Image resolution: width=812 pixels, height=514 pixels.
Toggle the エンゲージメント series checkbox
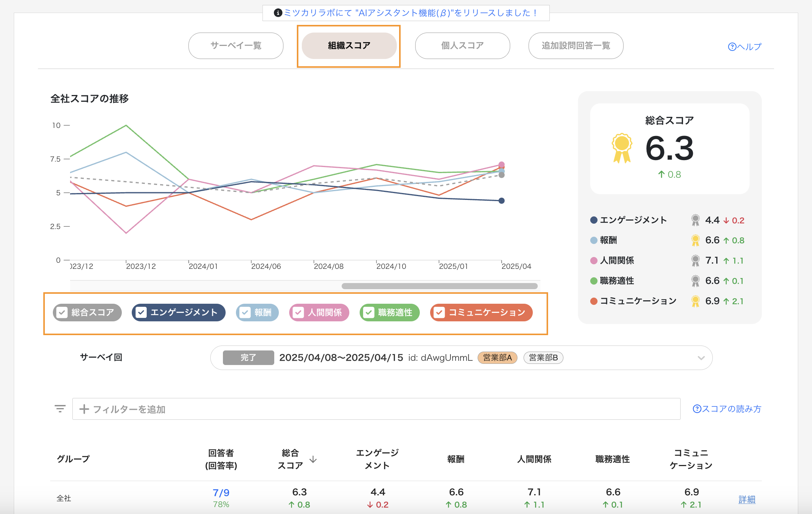[x=141, y=313]
